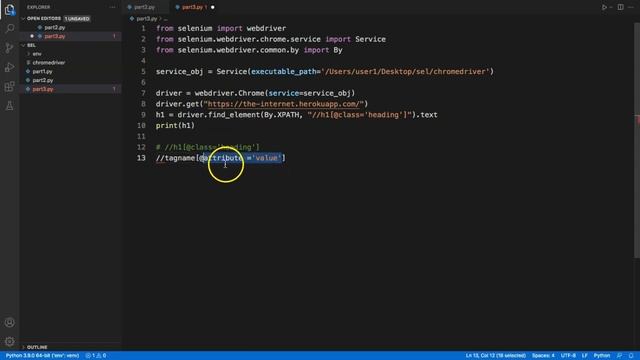Open editor more actions ellipsis at top right

click(x=631, y=7)
